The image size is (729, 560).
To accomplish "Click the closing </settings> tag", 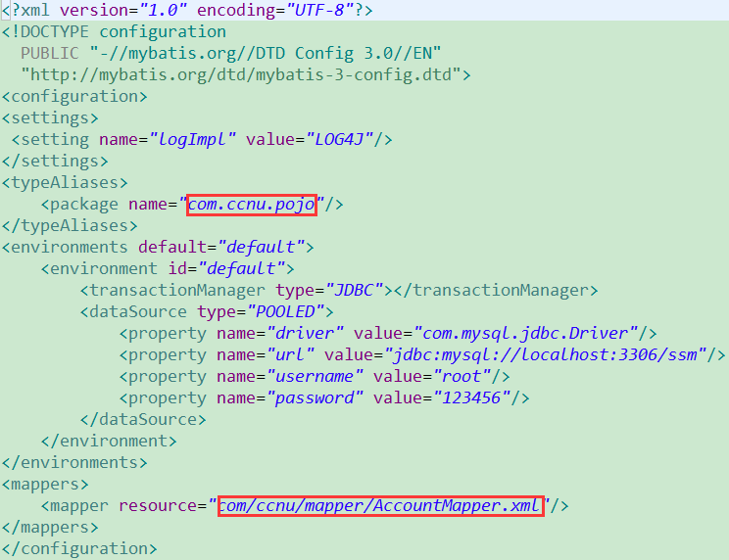I will (x=55, y=161).
